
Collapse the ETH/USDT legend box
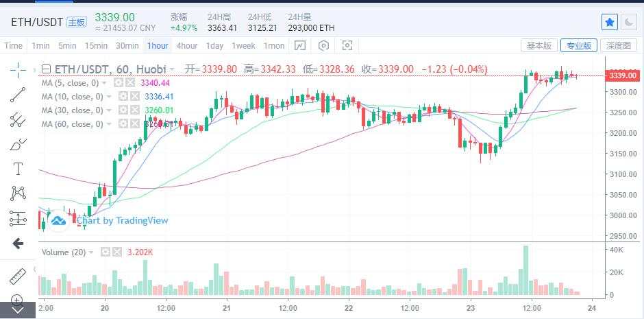pyautogui.click(x=47, y=69)
